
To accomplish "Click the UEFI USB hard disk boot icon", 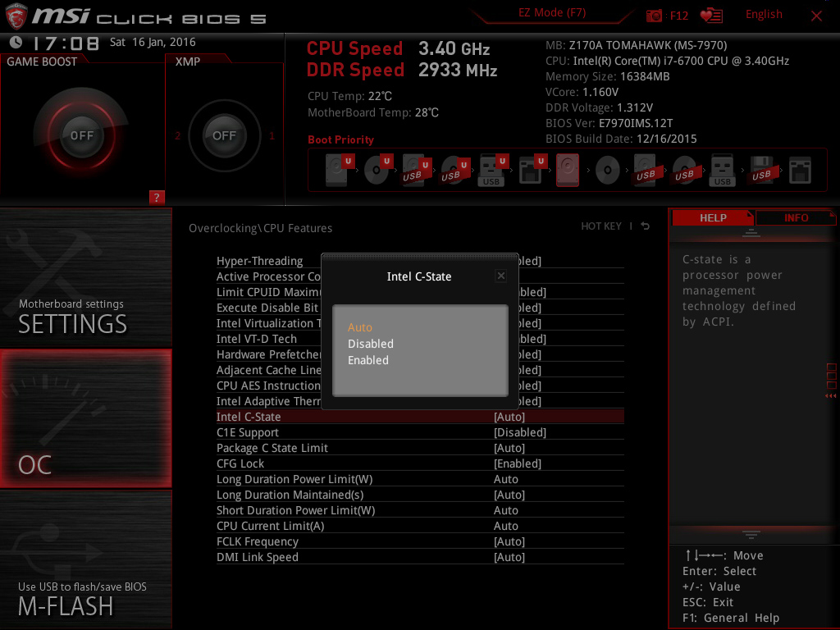I will 417,170.
